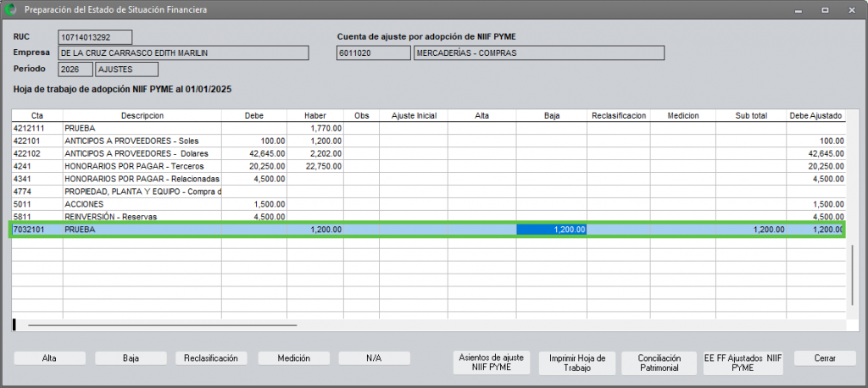Click the Debe column header
The height and width of the screenshot is (388, 868).
pos(254,116)
